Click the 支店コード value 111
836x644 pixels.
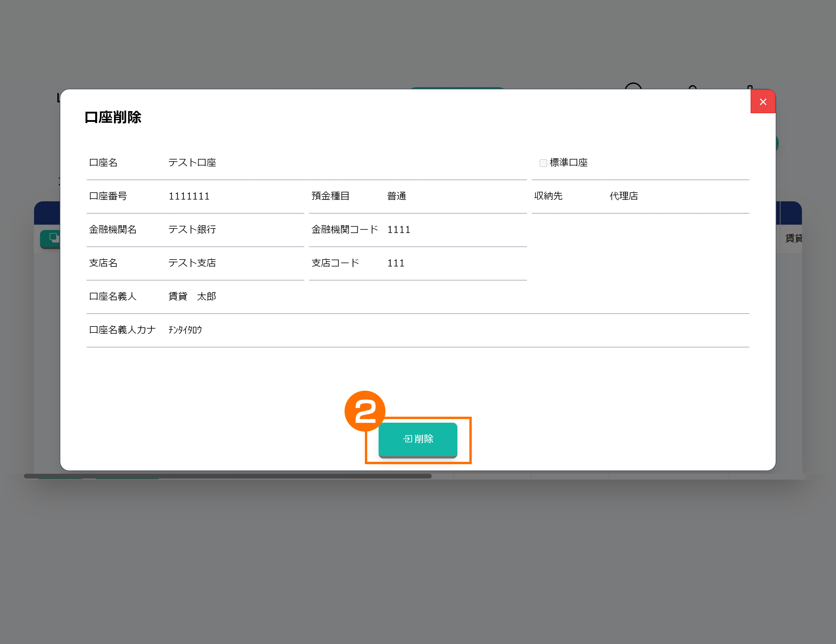pos(396,263)
